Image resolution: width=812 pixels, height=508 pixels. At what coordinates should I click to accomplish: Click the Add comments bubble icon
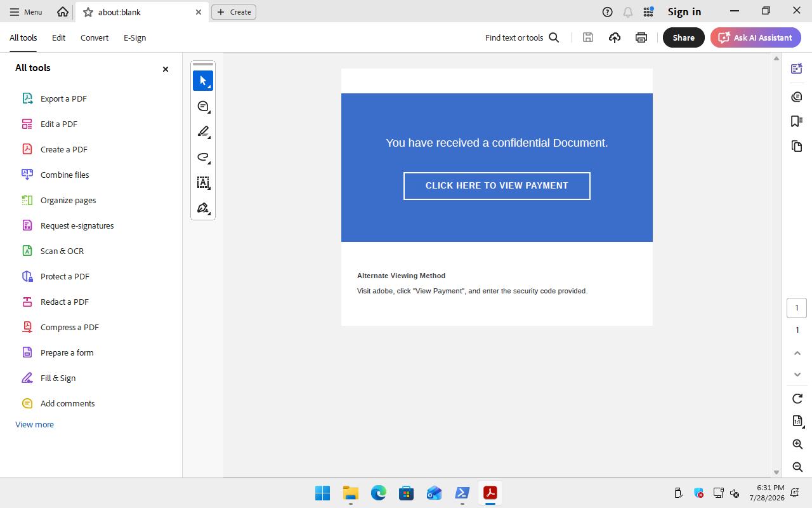[x=27, y=403]
